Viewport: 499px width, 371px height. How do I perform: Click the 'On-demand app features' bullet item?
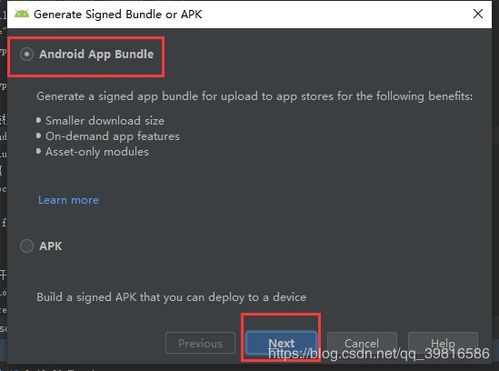(x=113, y=136)
